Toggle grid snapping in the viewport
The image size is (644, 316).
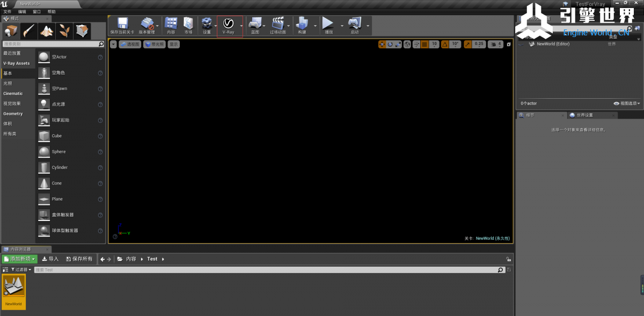pyautogui.click(x=425, y=44)
